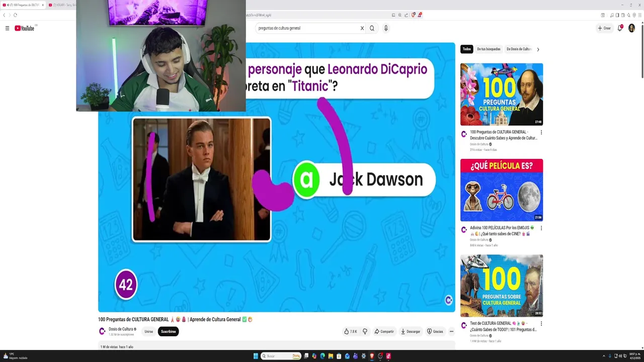Click the magnifier search button

click(372, 28)
